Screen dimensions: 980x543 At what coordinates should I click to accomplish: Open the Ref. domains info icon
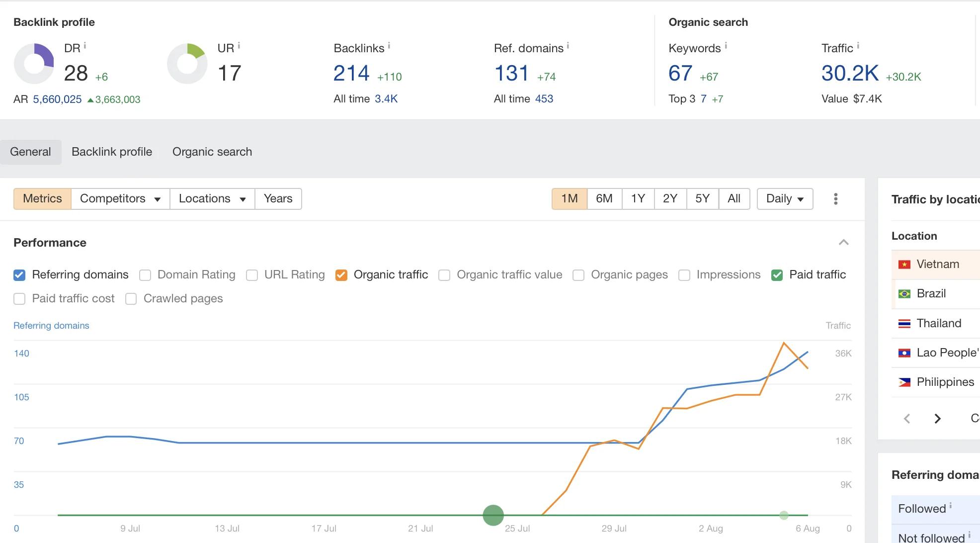point(568,46)
